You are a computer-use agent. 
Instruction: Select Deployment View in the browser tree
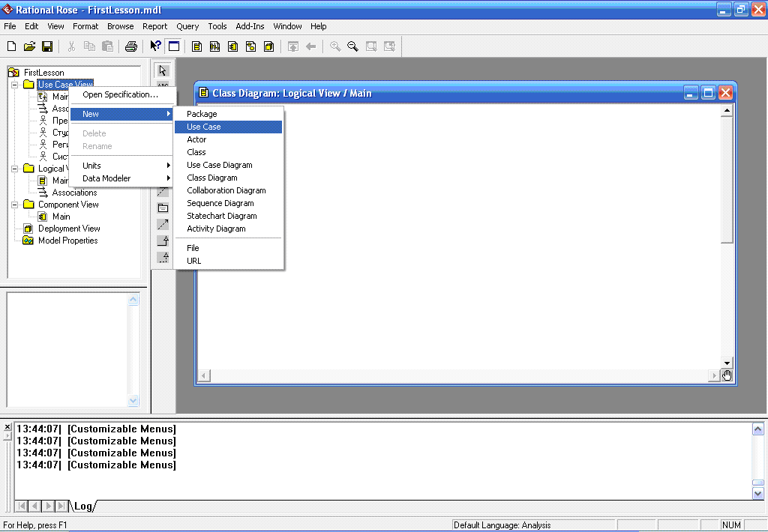[x=69, y=229]
